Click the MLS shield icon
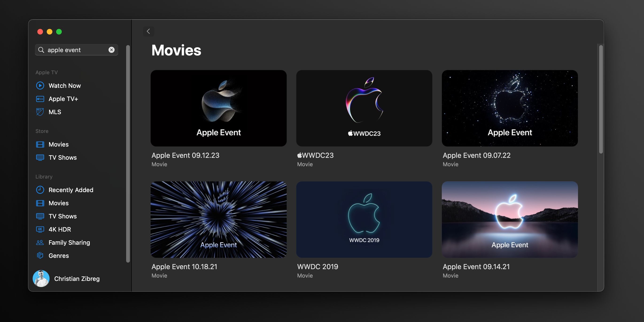Screen dimensions: 644x322 coord(40,112)
